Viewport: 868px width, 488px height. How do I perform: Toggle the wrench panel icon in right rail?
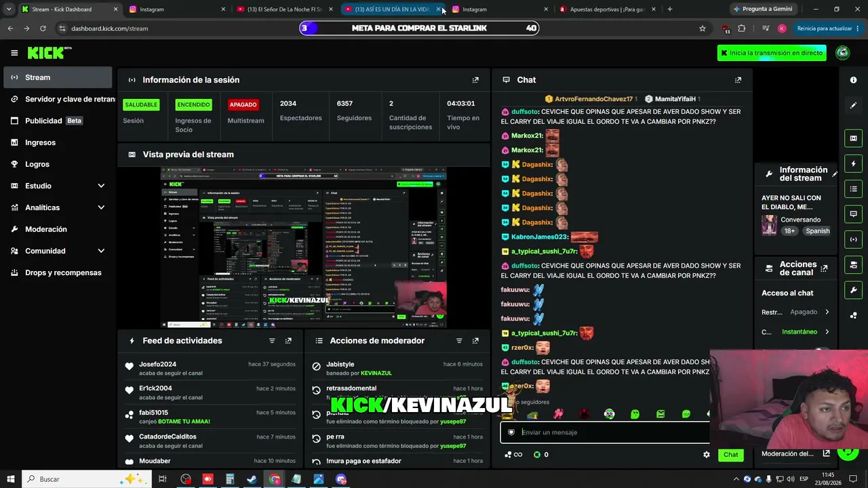(x=854, y=290)
